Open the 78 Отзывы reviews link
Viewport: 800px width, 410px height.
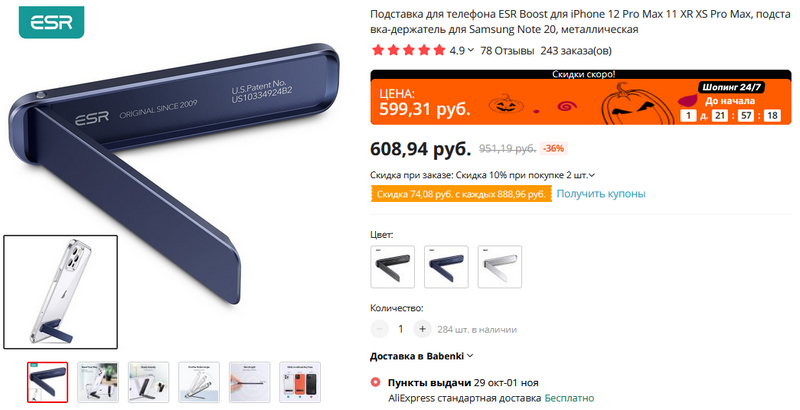point(507,50)
